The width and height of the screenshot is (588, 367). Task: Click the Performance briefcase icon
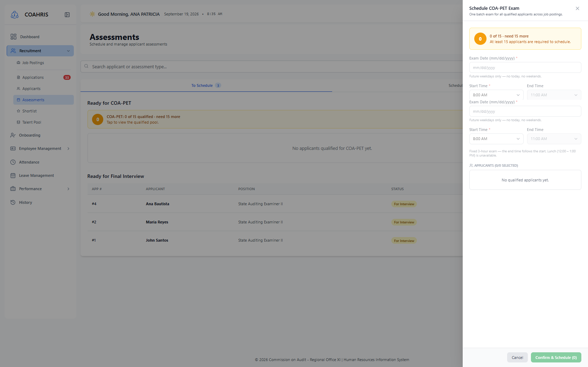[13, 189]
